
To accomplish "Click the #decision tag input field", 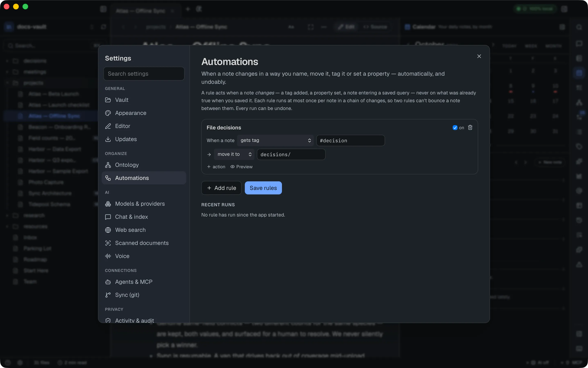I will [350, 140].
